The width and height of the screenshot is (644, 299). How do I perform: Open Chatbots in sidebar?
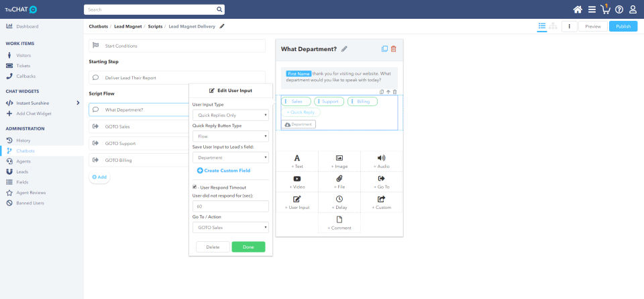pyautogui.click(x=25, y=151)
